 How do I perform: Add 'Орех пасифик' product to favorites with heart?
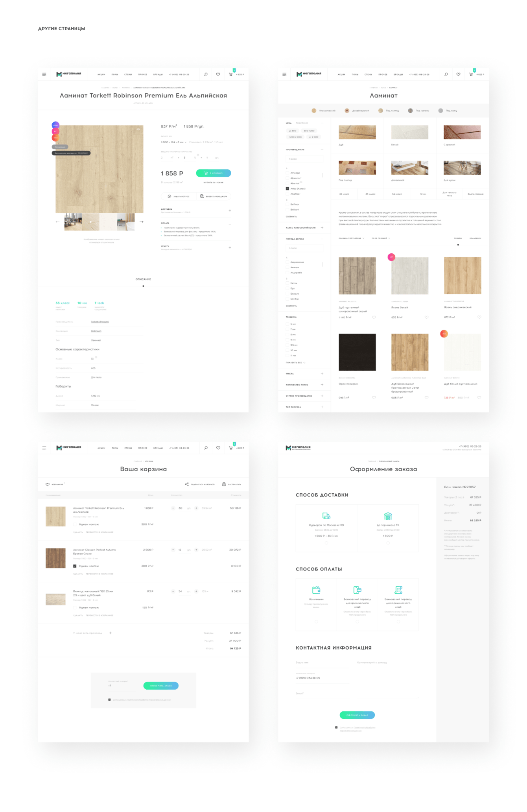pyautogui.click(x=374, y=397)
